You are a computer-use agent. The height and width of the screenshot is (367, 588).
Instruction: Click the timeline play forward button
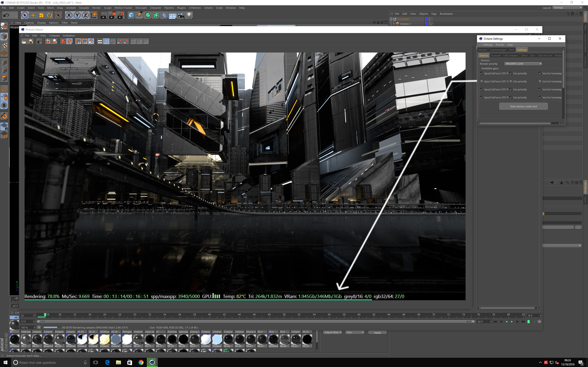[x=512, y=322]
